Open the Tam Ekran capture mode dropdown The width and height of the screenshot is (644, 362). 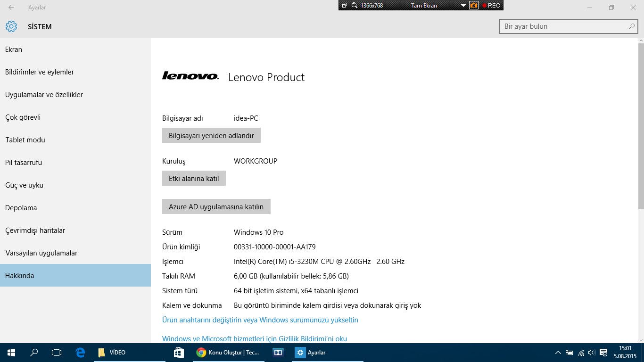point(463,6)
